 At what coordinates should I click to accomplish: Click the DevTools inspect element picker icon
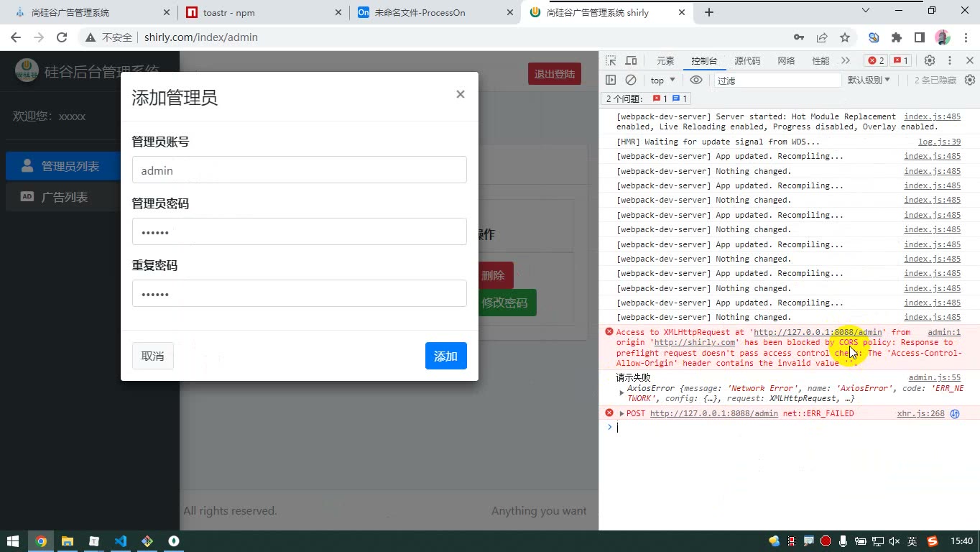pos(611,60)
